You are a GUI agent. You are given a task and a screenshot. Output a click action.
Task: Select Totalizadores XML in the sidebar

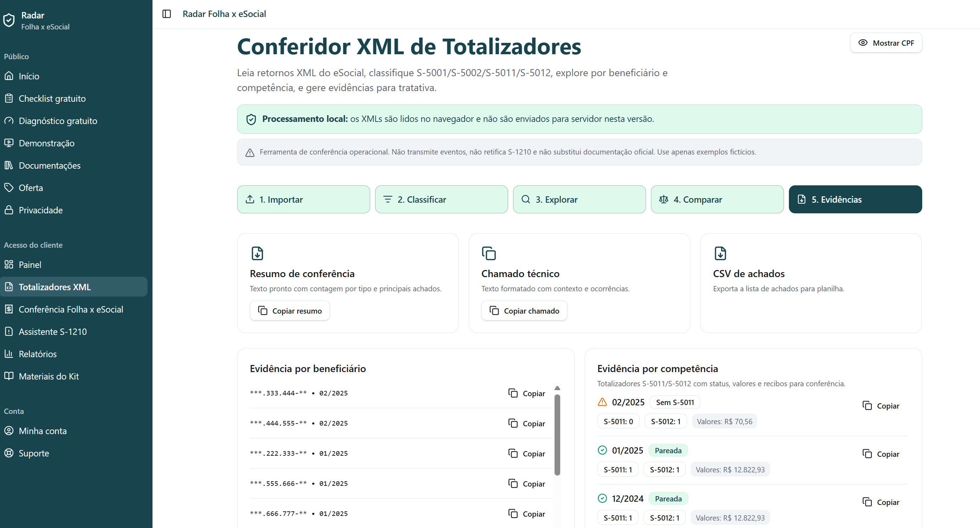pos(74,287)
